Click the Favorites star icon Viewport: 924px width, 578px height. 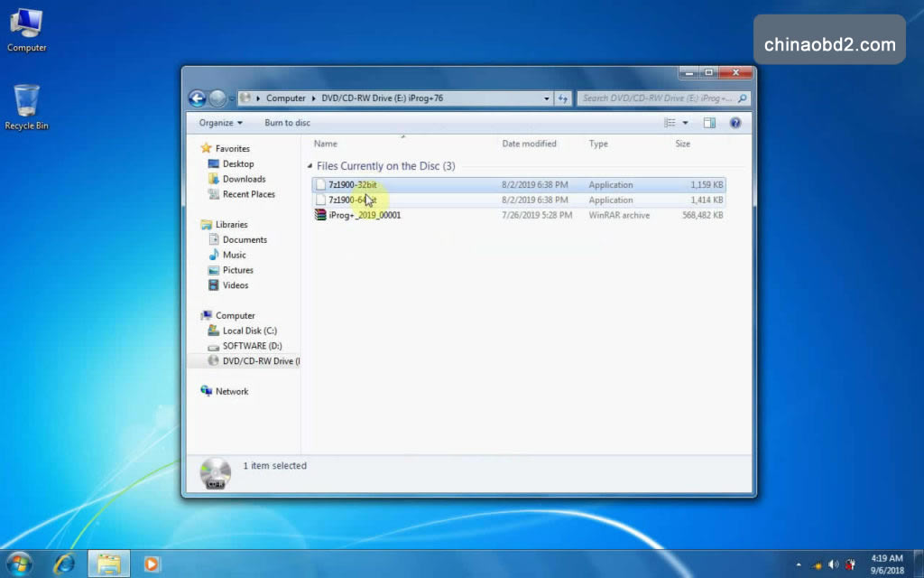[206, 149]
